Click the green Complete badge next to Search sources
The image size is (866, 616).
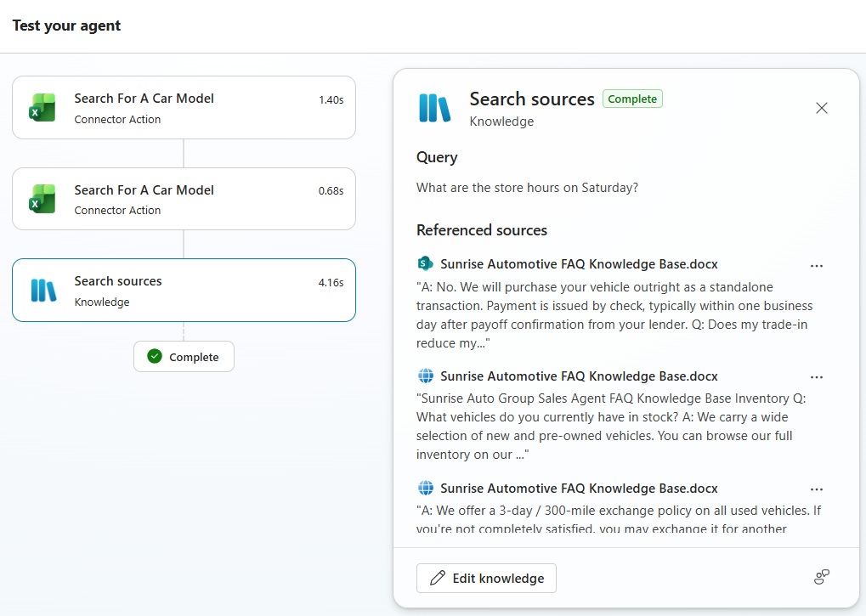tap(632, 99)
